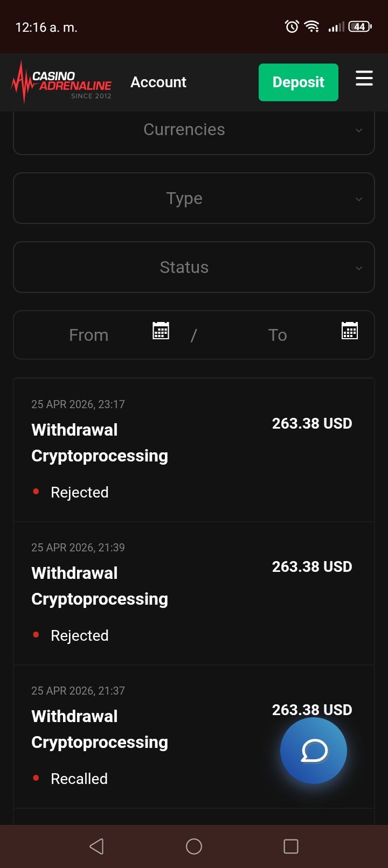Click the From date field

(x=89, y=335)
